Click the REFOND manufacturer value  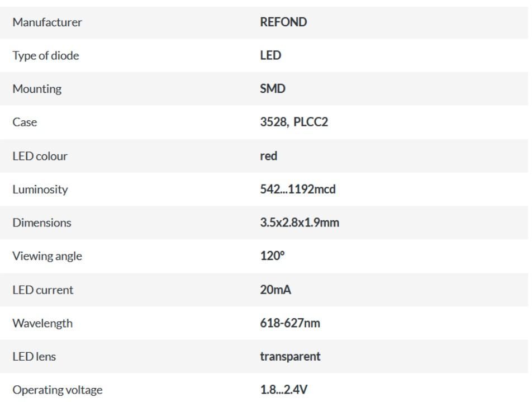(x=283, y=22)
